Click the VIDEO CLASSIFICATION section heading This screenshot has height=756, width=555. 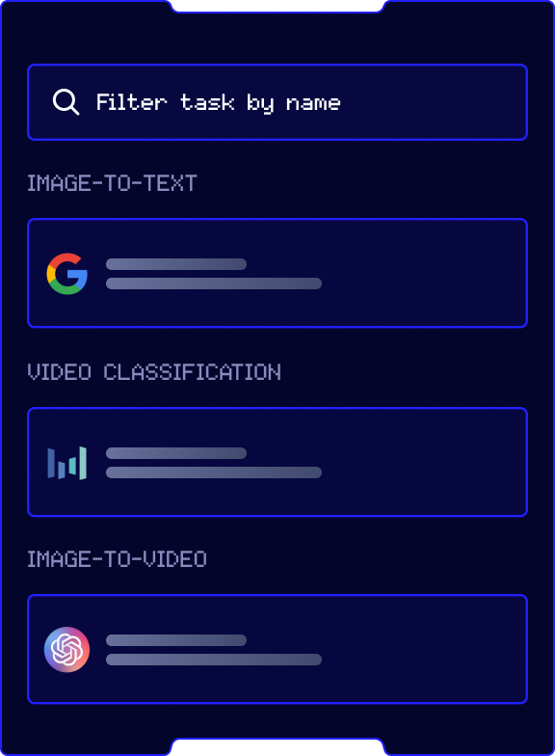[x=154, y=372]
